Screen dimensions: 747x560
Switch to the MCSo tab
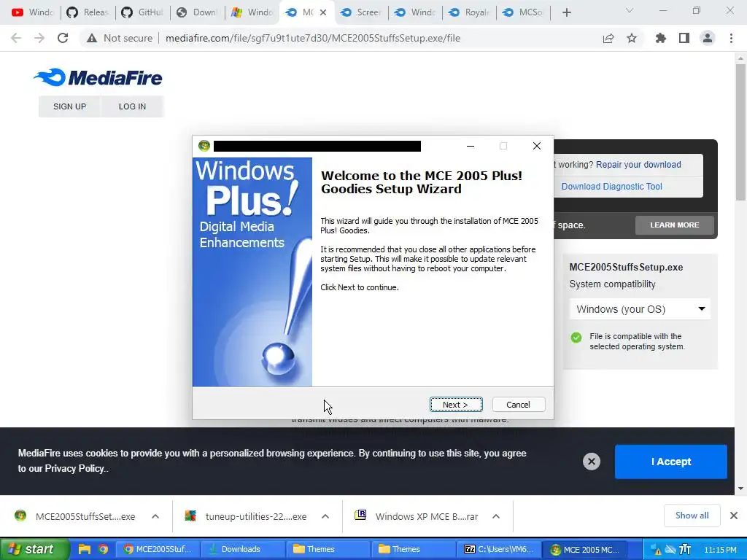click(523, 12)
